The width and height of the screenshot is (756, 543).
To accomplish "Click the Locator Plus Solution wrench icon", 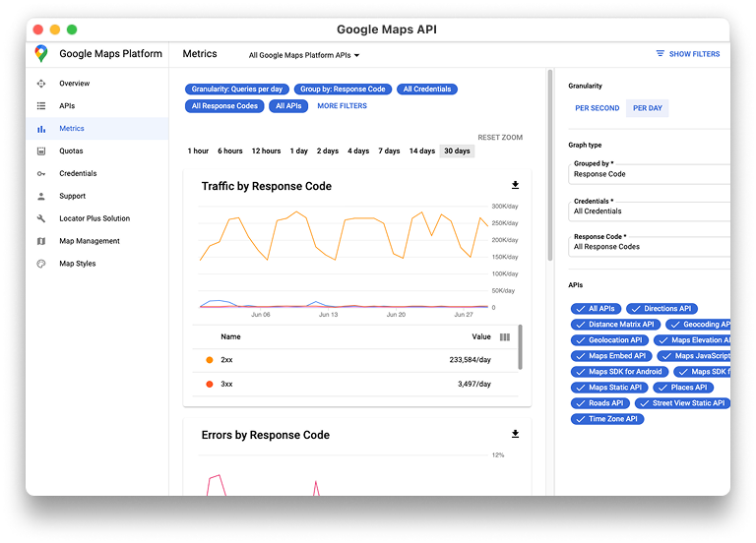I will 41,218.
